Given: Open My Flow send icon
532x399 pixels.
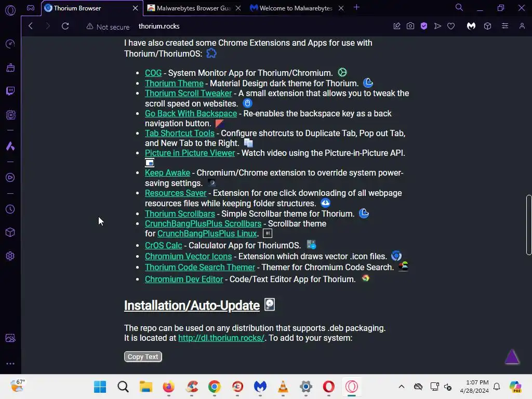Looking at the screenshot, I should pos(437,26).
